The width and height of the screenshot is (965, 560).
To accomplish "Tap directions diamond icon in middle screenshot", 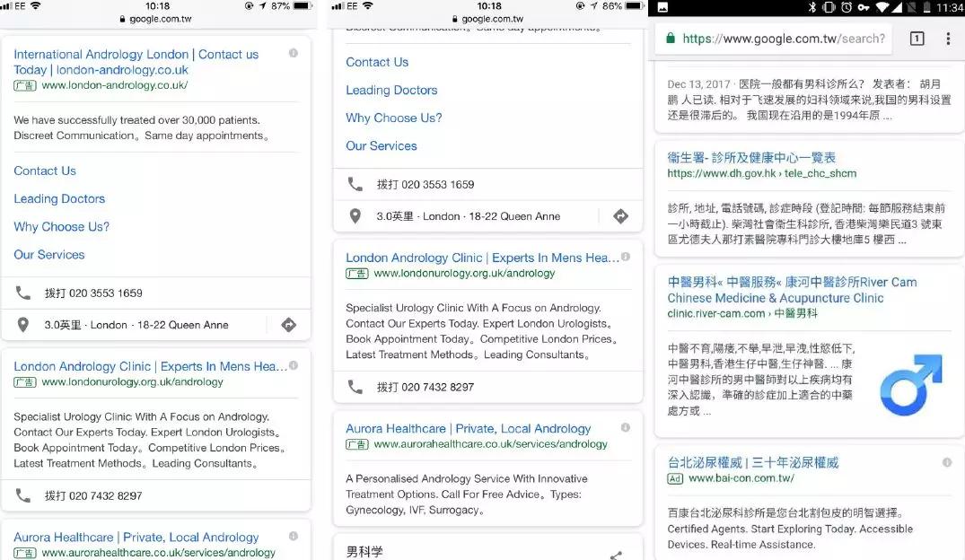I will tap(621, 216).
